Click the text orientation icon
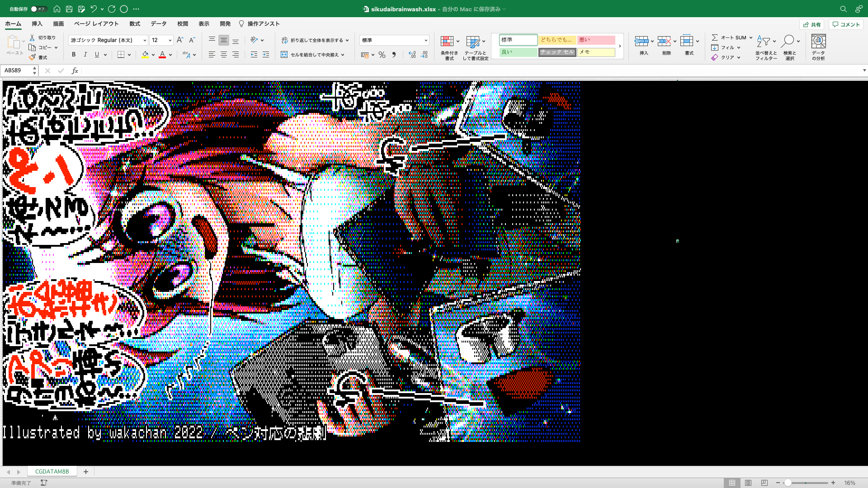This screenshot has height=488, width=868. [x=255, y=40]
